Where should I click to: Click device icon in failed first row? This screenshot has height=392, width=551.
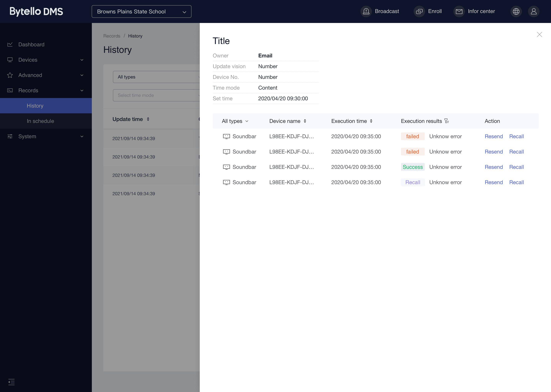226,136
